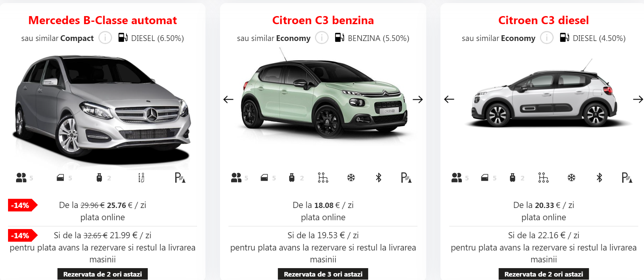Click Bluetooth icon on Citroen C3 benzina card

pyautogui.click(x=378, y=177)
